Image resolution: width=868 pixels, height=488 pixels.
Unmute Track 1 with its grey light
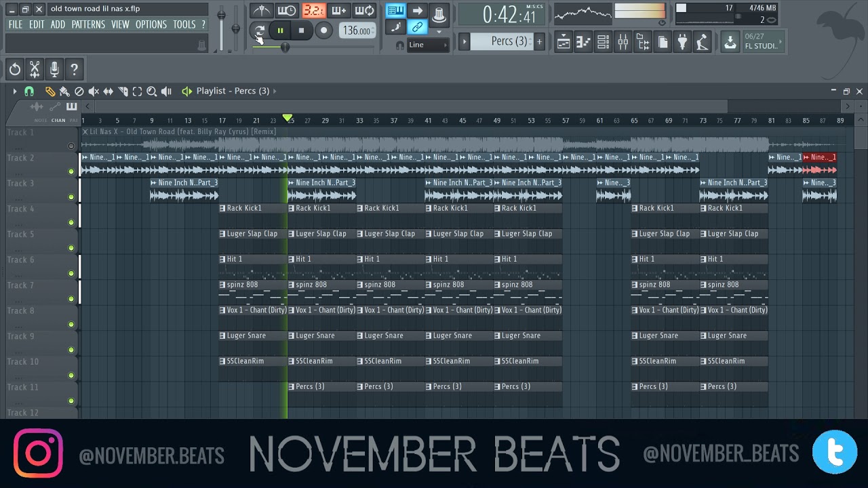coord(71,146)
